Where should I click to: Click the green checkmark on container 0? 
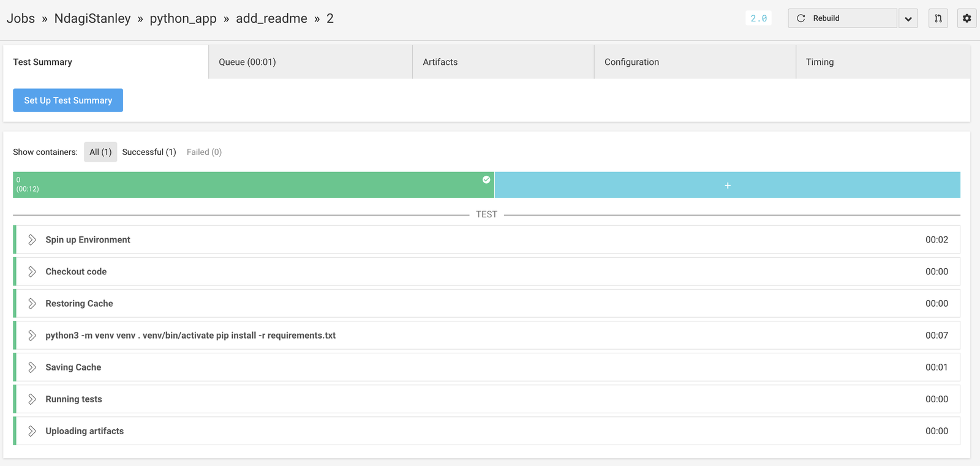tap(486, 179)
